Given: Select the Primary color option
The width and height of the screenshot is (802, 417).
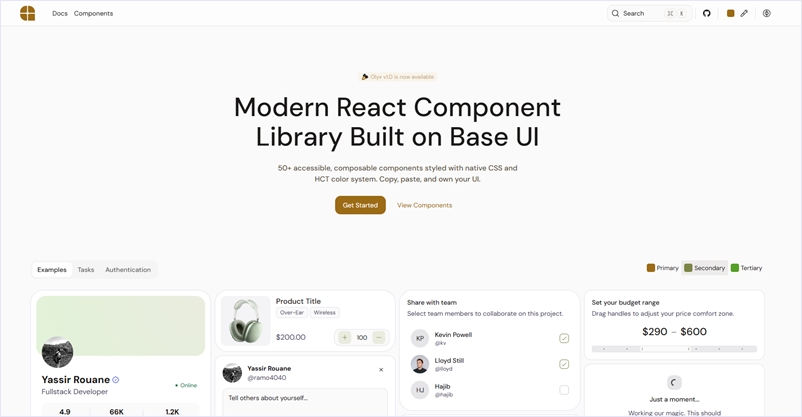Looking at the screenshot, I should click(x=663, y=268).
